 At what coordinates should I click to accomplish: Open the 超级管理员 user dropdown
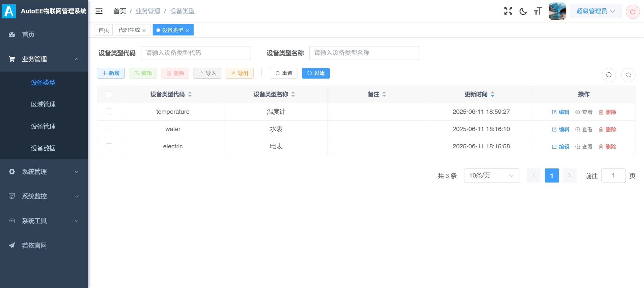tap(595, 11)
